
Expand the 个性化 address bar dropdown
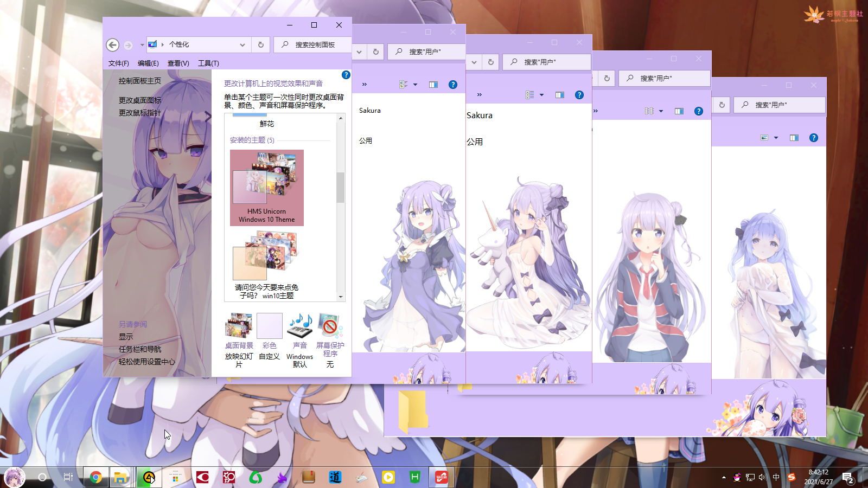click(x=242, y=44)
